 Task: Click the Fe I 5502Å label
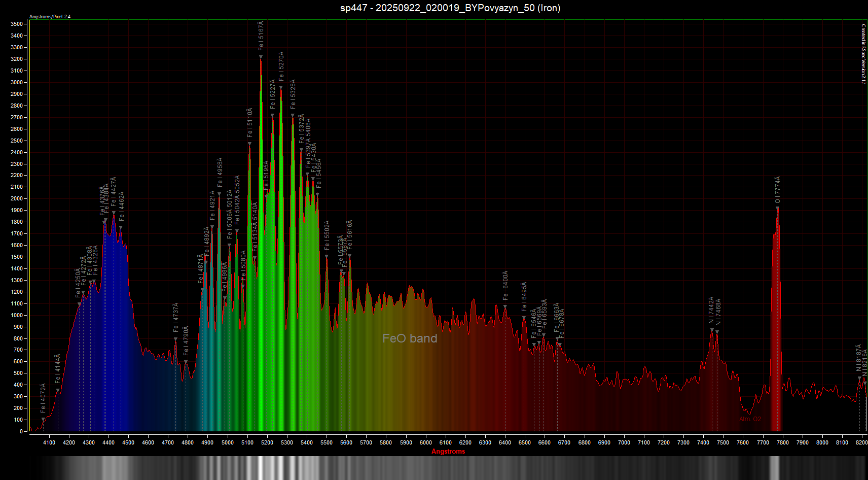tap(327, 235)
